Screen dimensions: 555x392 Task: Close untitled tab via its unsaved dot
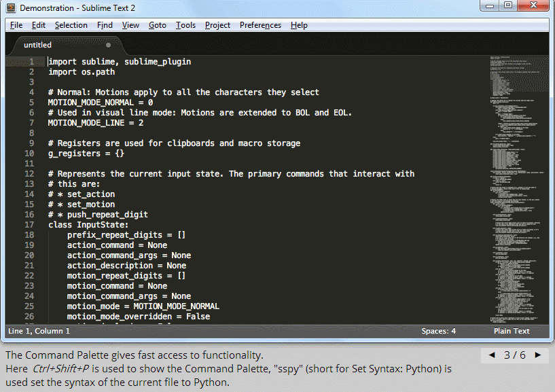(108, 45)
